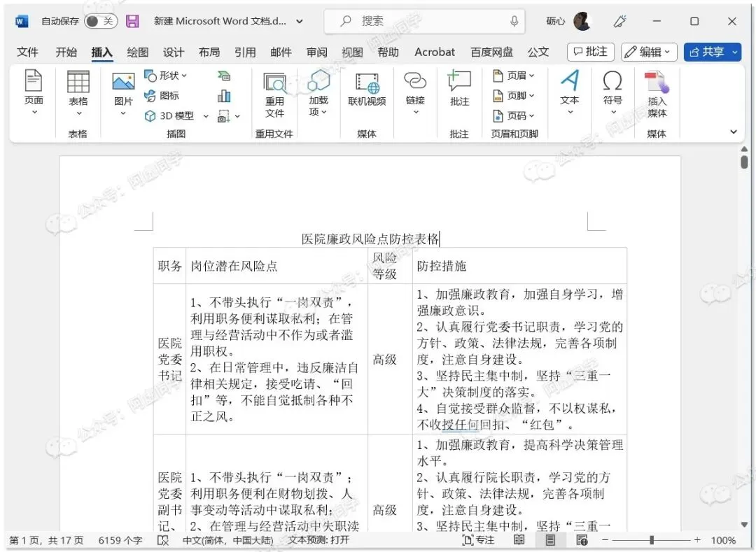
Task: Open the 表格 (Table) insert tool
Action: (78, 92)
